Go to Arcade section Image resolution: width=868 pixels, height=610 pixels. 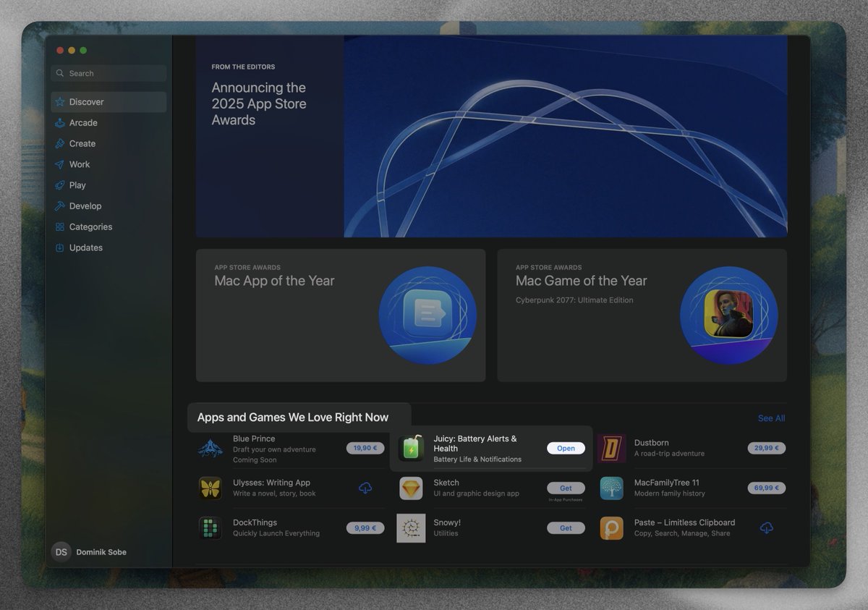109,123
